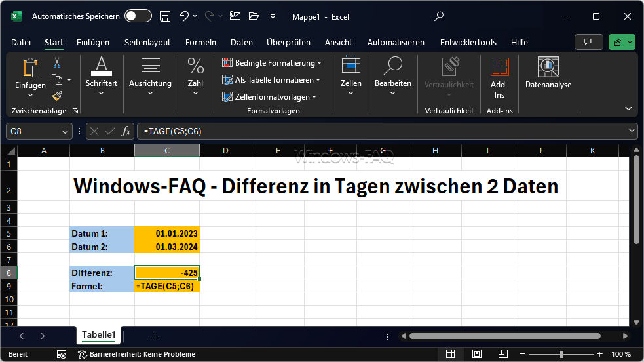Select row 8 header
The height and width of the screenshot is (362, 644).
(9, 273)
